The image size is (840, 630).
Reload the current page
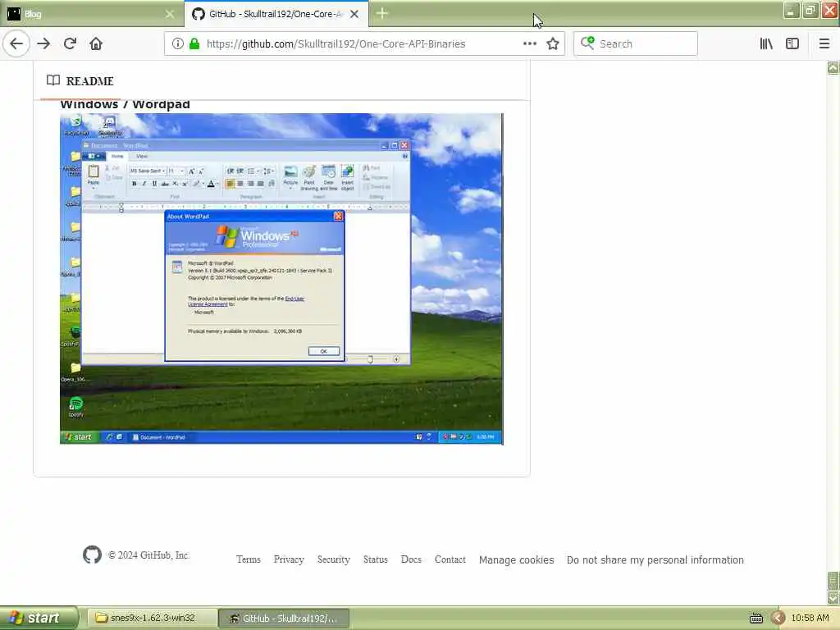click(70, 44)
